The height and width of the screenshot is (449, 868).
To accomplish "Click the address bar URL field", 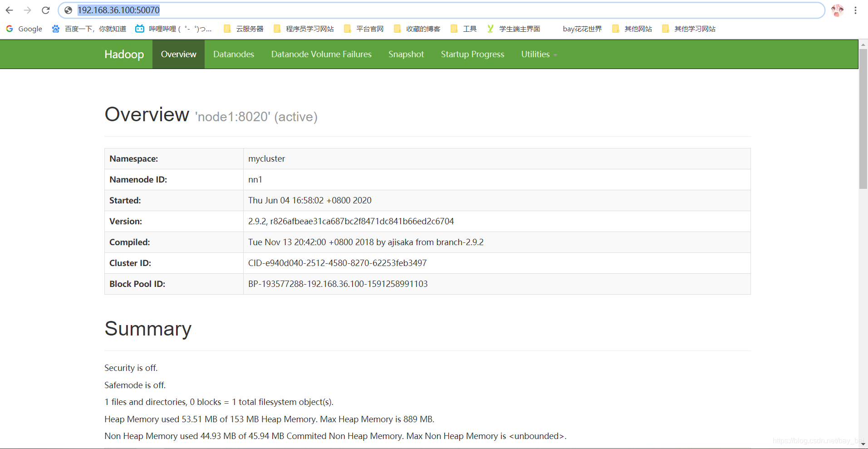I will point(441,10).
